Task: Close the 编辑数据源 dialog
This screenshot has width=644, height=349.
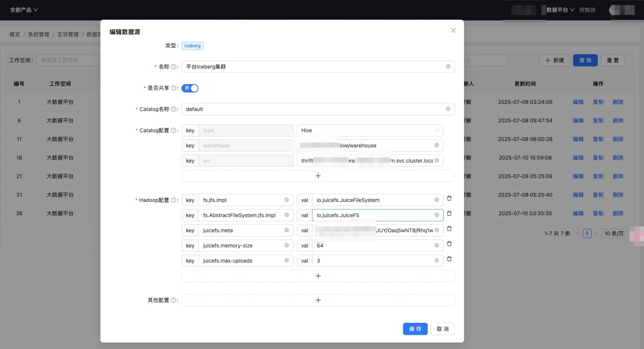Action: (453, 31)
